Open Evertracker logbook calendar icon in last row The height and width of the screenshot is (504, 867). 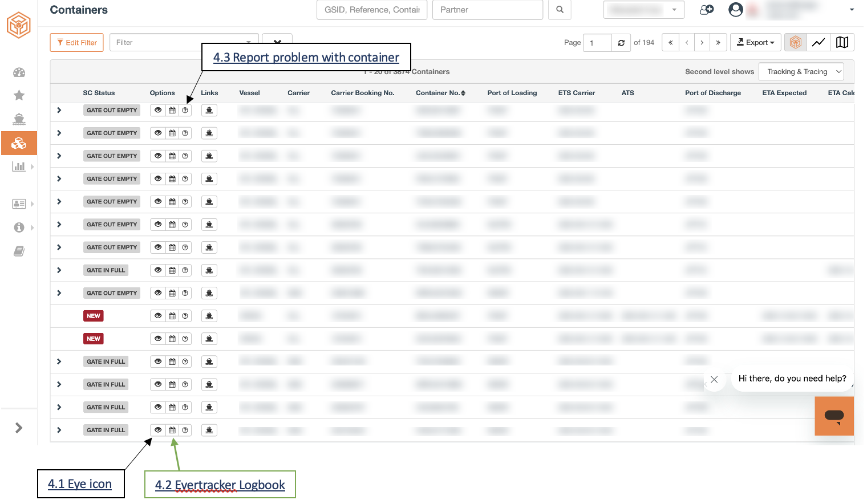tap(172, 430)
